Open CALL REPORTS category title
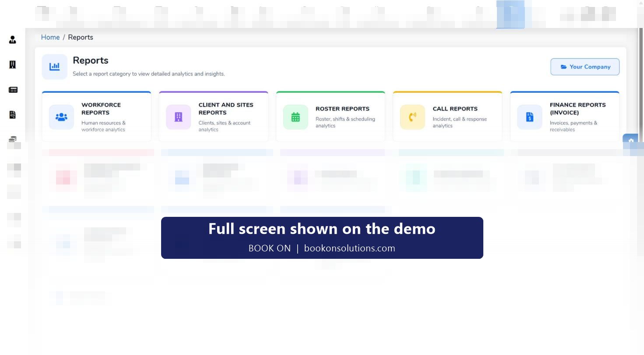 click(x=455, y=109)
